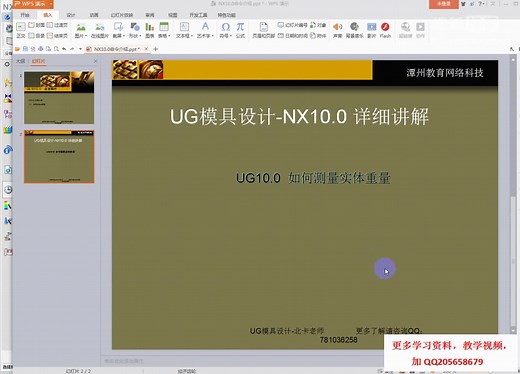The height and width of the screenshot is (374, 520).
Task: Click the 形状 shapes icon
Action: (135, 27)
